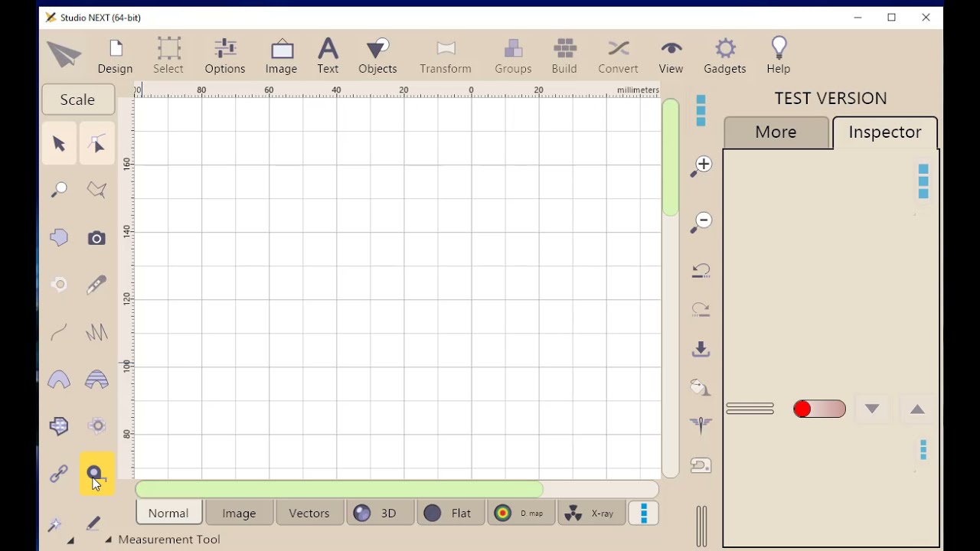Click the Scale button
Image resolution: width=980 pixels, height=551 pixels.
pyautogui.click(x=77, y=100)
